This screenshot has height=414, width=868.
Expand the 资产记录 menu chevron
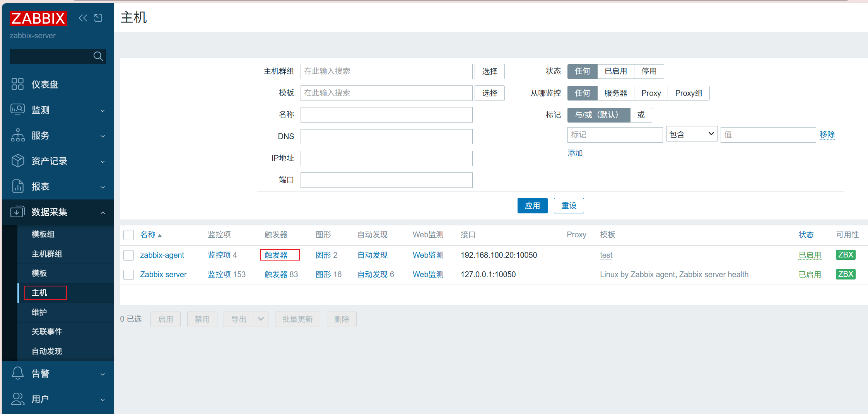coord(103,162)
